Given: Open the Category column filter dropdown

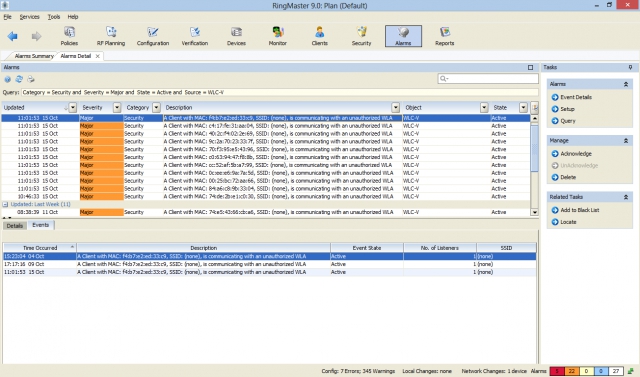Looking at the screenshot, I should coord(156,108).
